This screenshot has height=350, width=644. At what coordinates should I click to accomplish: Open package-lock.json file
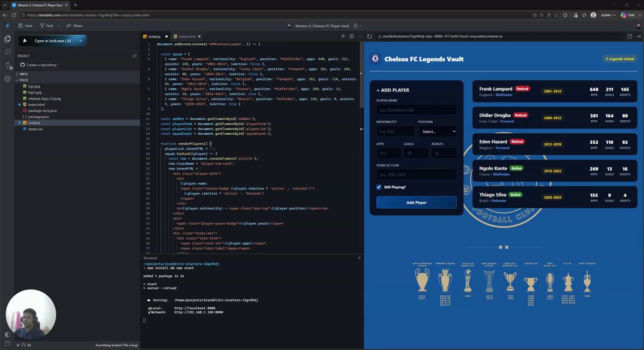point(42,111)
